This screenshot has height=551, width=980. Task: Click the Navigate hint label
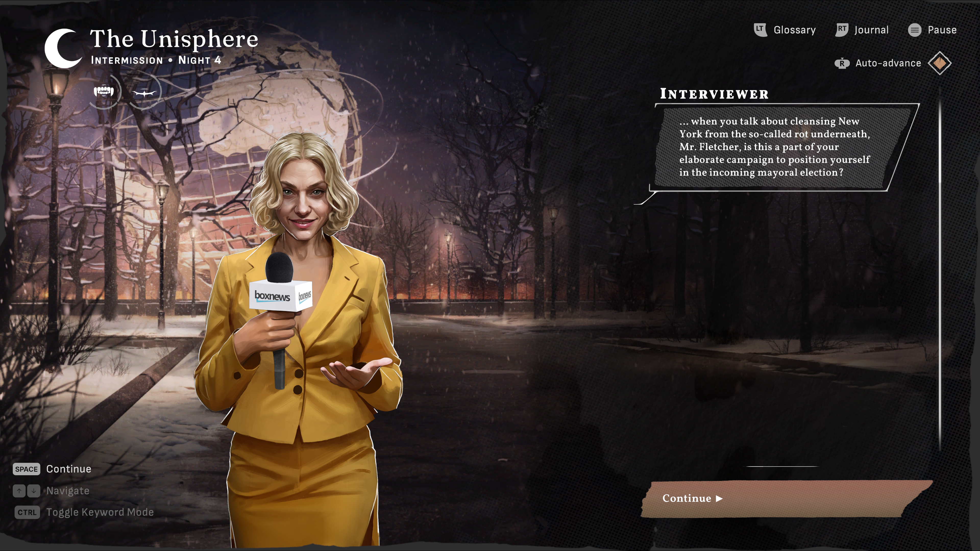coord(68,491)
